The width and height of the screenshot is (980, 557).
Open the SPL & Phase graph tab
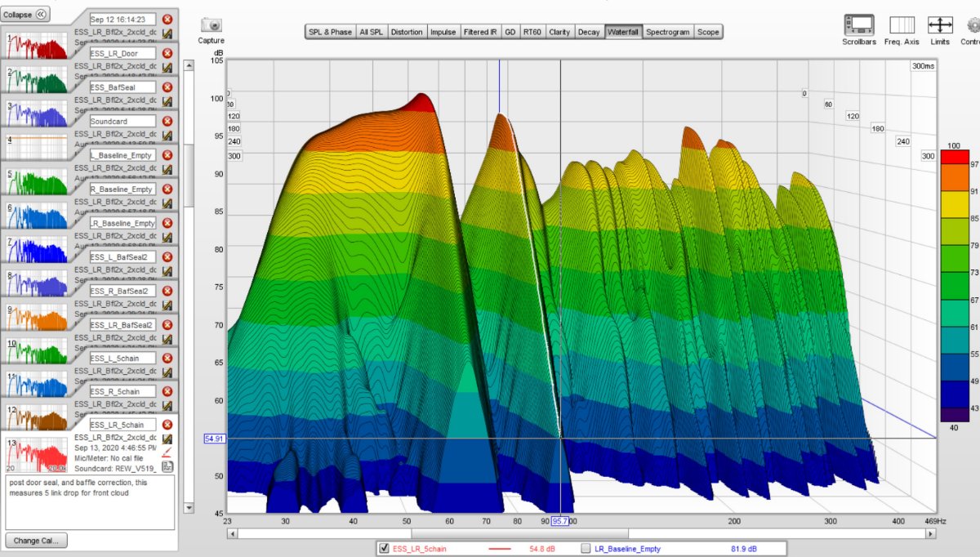(330, 32)
